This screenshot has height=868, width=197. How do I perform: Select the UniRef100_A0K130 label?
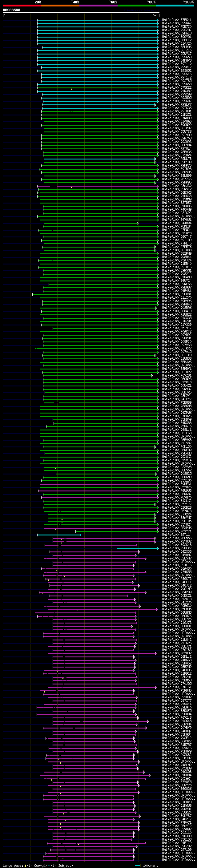tap(176, 446)
